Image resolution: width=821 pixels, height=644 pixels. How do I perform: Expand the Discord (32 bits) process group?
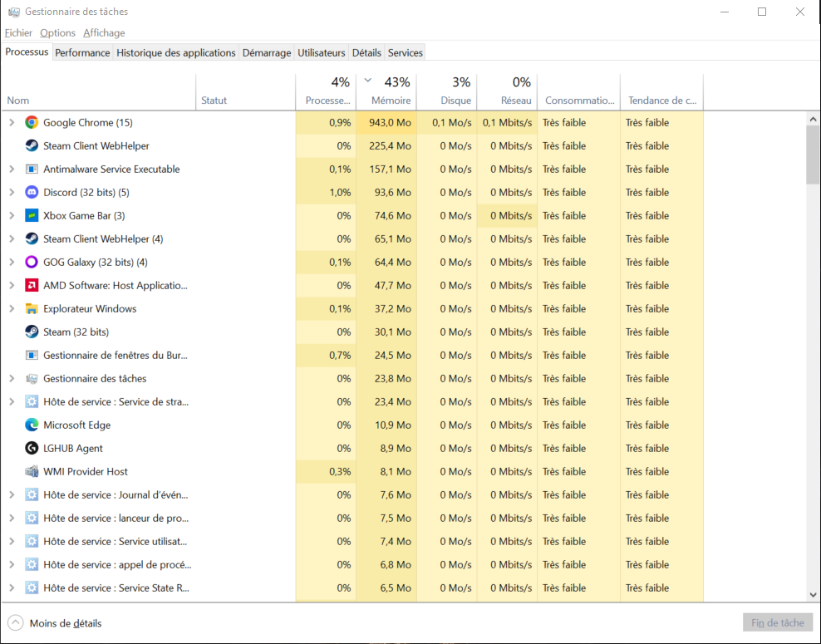click(12, 192)
